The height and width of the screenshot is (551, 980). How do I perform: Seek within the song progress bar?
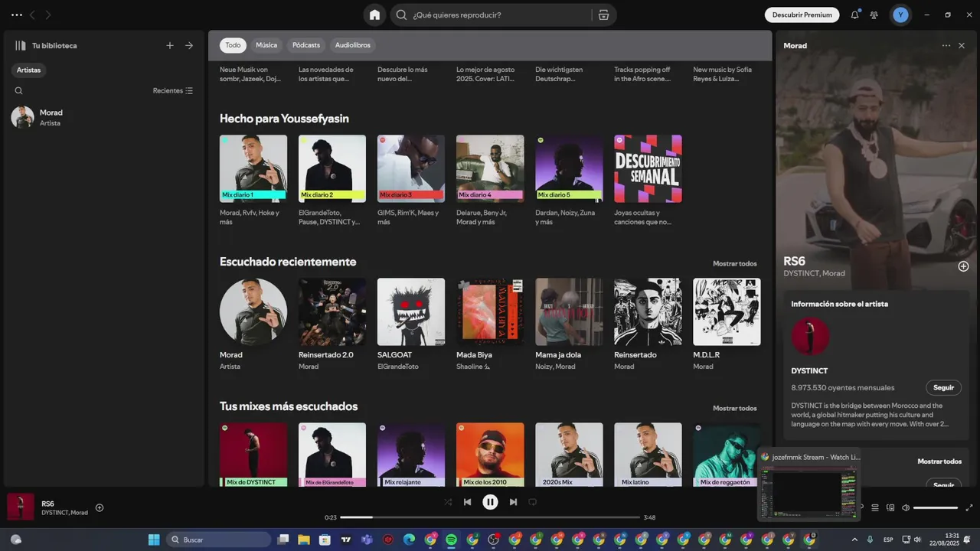click(490, 517)
